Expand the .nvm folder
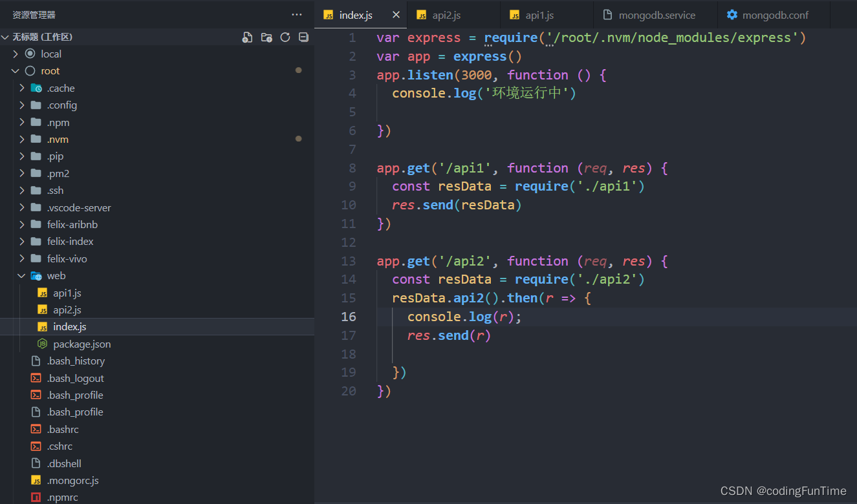This screenshot has height=504, width=857. pyautogui.click(x=21, y=139)
